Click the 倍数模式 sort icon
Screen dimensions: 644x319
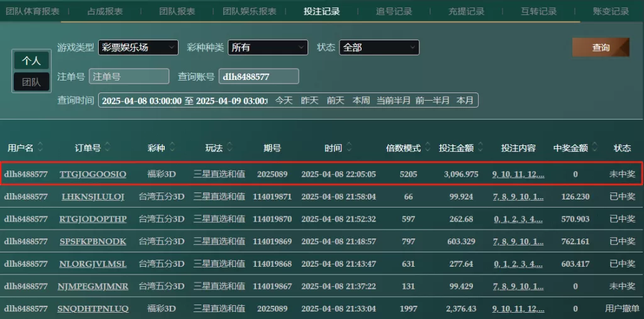[x=427, y=148]
